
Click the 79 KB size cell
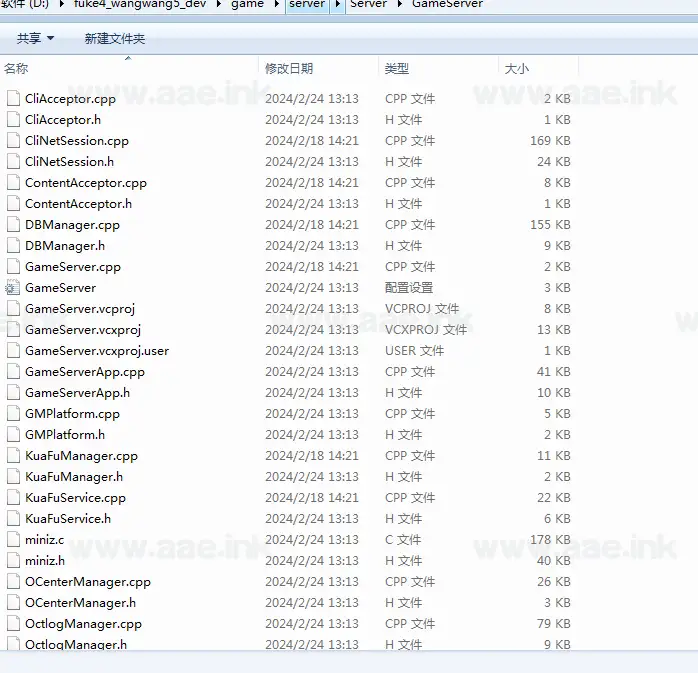click(x=554, y=624)
